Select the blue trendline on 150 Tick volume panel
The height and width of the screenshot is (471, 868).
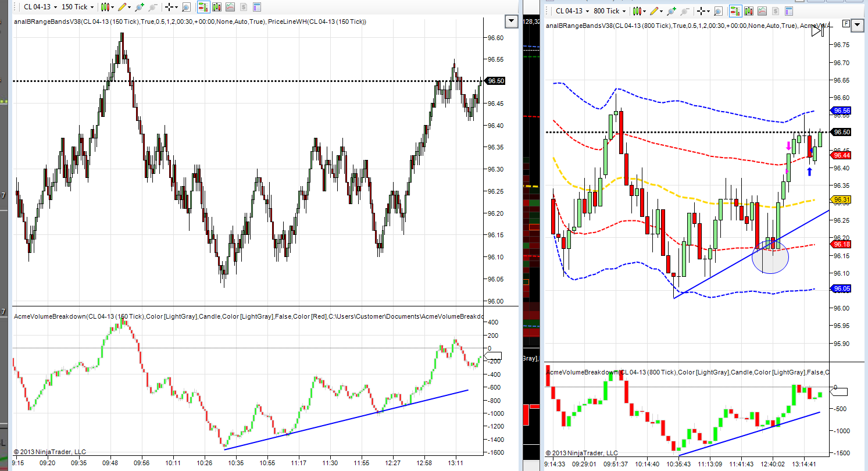pos(346,420)
